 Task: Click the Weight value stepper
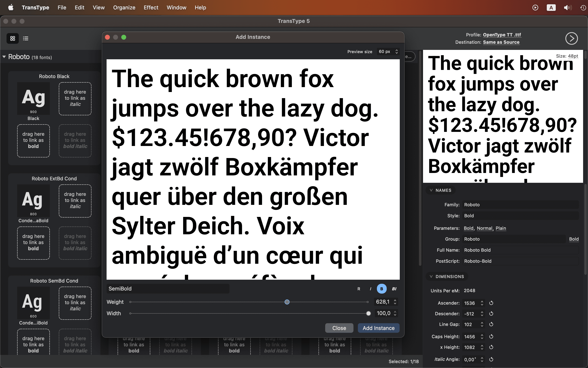[395, 302]
